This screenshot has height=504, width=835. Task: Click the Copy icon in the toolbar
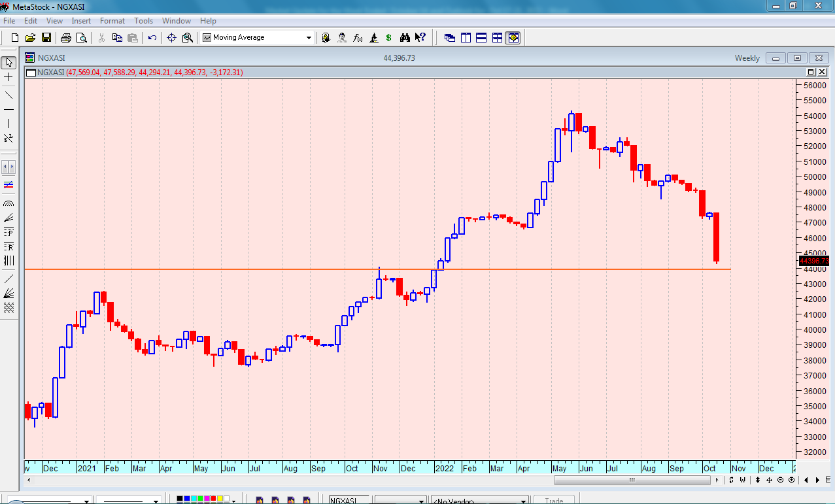[x=118, y=38]
